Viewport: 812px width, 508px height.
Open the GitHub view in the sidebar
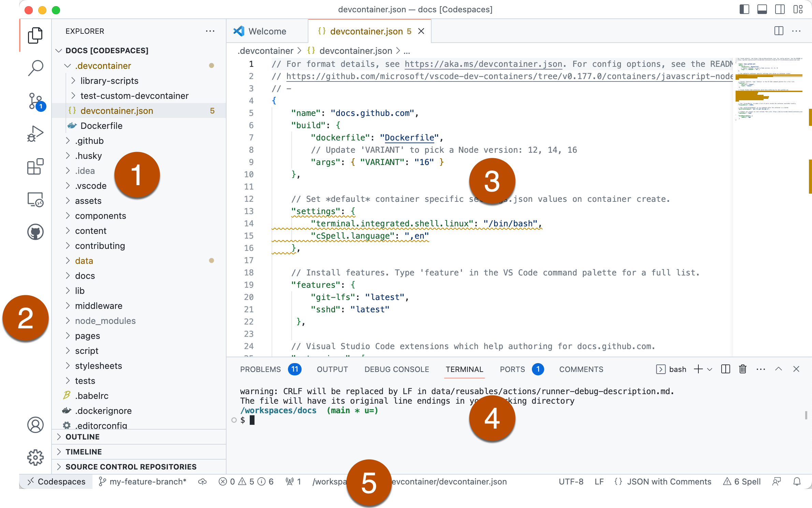pos(35,231)
